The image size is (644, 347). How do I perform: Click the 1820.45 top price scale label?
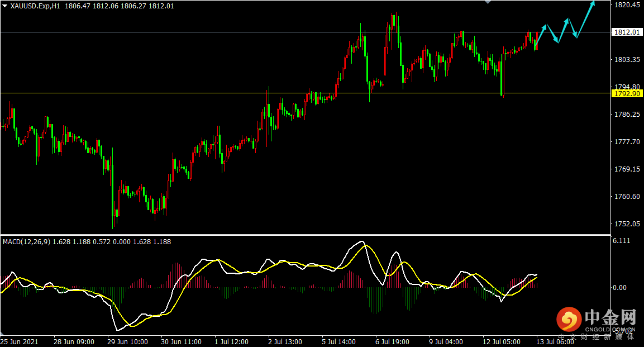click(x=627, y=5)
